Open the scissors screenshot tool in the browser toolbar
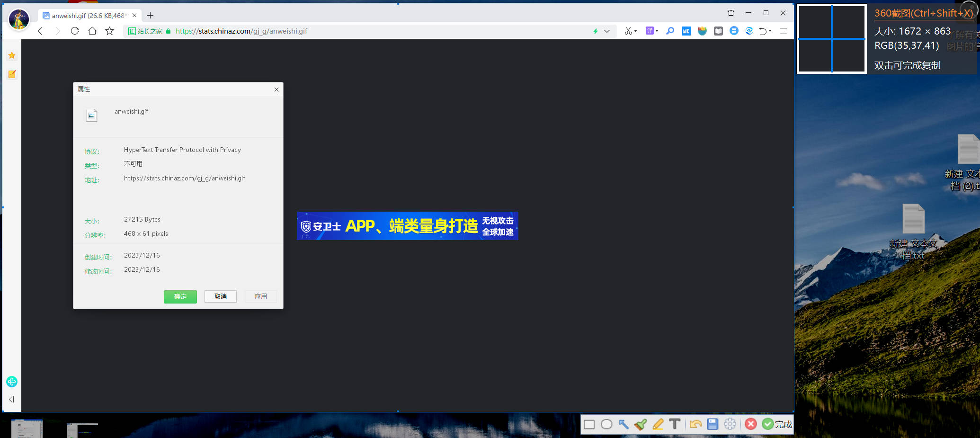980x438 pixels. [x=628, y=31]
